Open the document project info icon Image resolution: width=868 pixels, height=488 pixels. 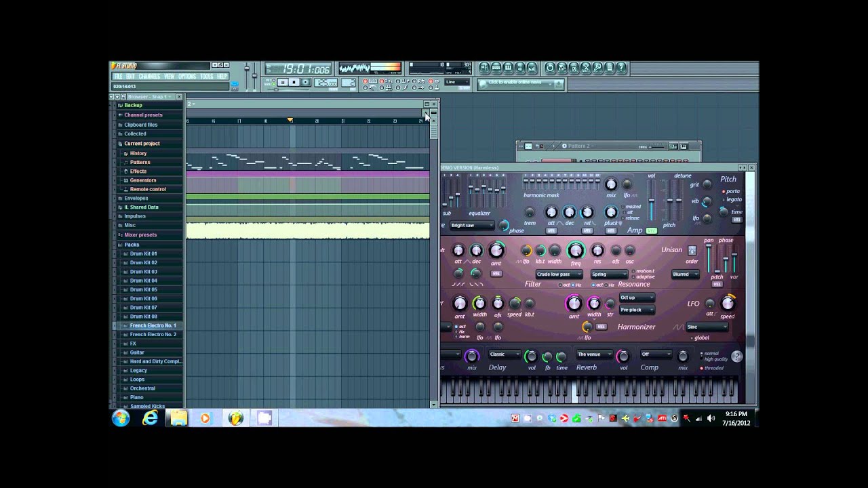click(x=610, y=68)
